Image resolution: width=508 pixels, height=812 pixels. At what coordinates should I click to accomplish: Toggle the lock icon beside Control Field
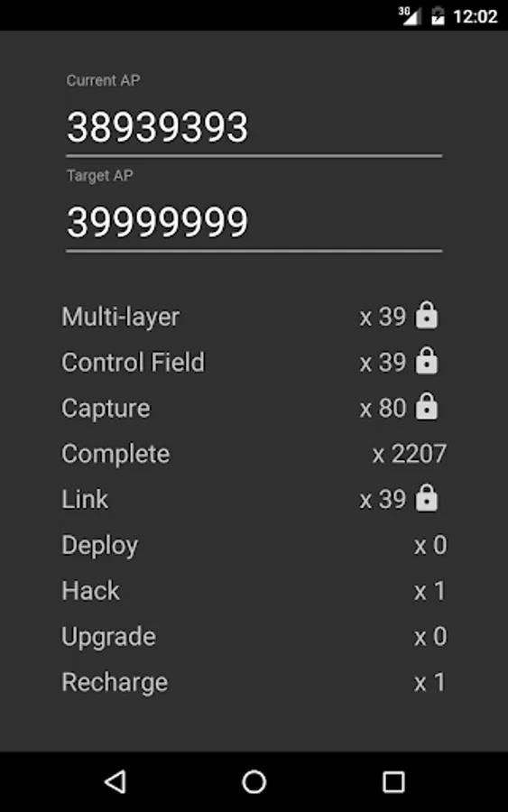point(427,361)
